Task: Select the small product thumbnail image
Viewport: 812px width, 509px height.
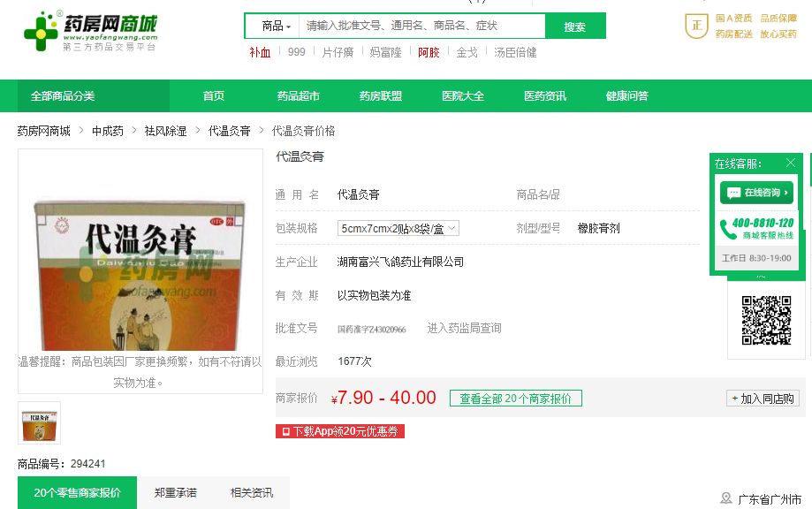Action: click(x=40, y=423)
